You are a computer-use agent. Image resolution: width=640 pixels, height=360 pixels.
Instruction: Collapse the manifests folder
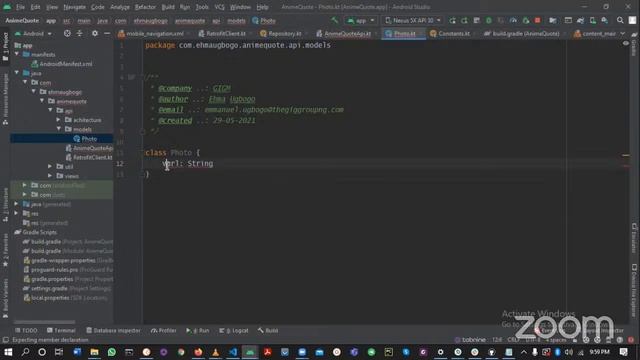(17, 54)
